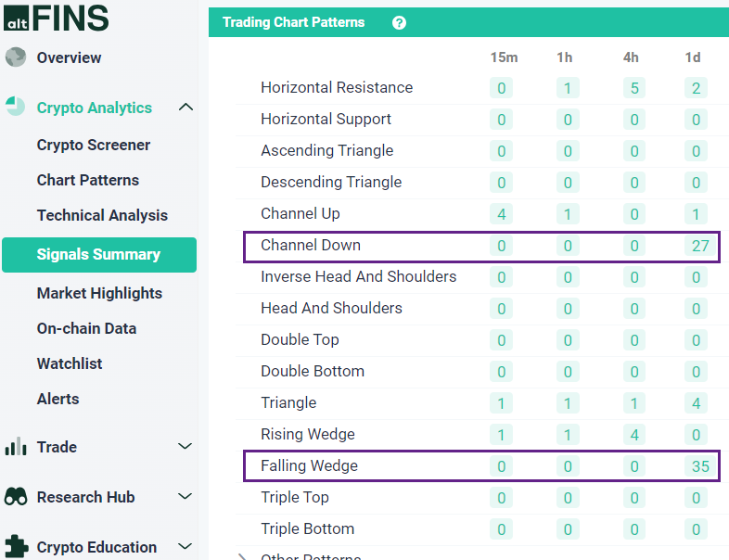Click the Overview globe icon
The image size is (729, 560).
pos(16,57)
